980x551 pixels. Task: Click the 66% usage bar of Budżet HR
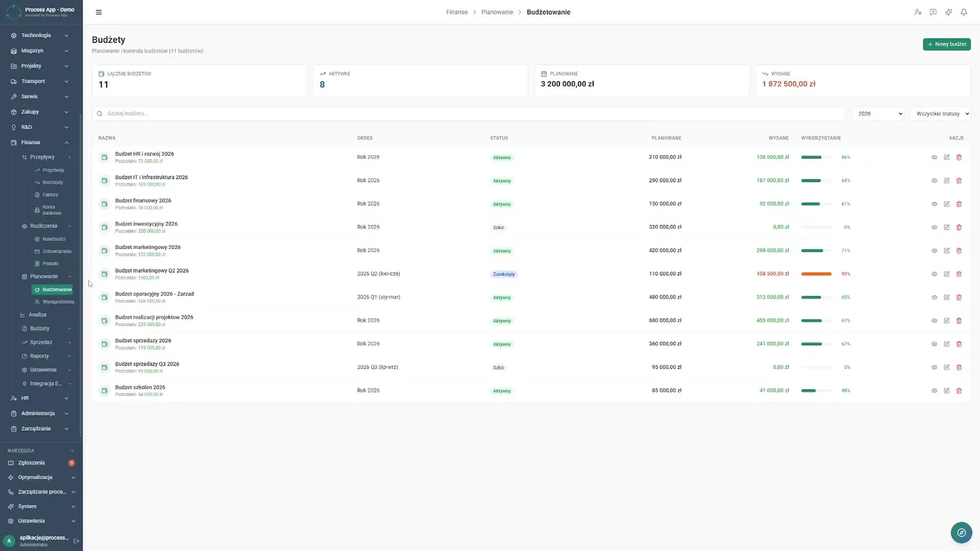coord(816,157)
